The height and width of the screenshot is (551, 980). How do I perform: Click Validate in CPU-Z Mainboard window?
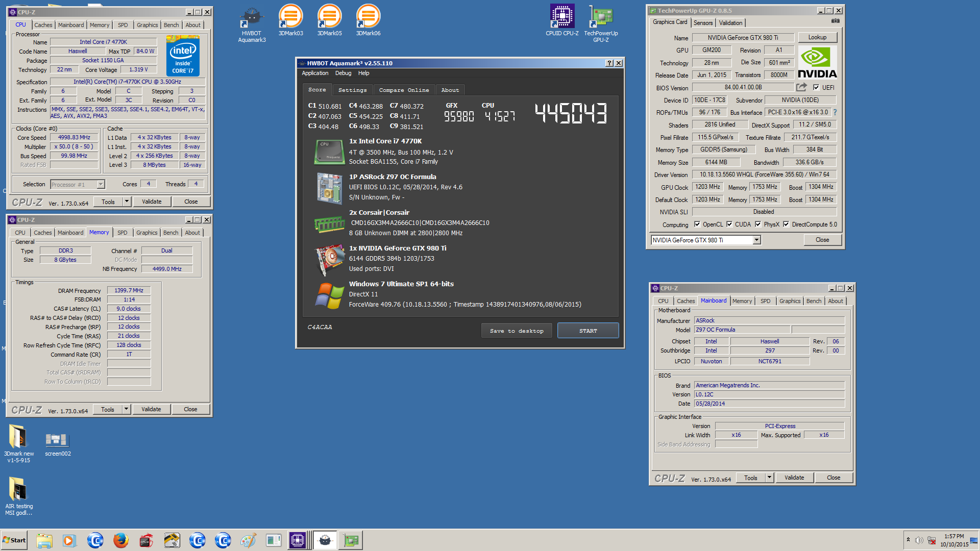[x=794, y=478]
